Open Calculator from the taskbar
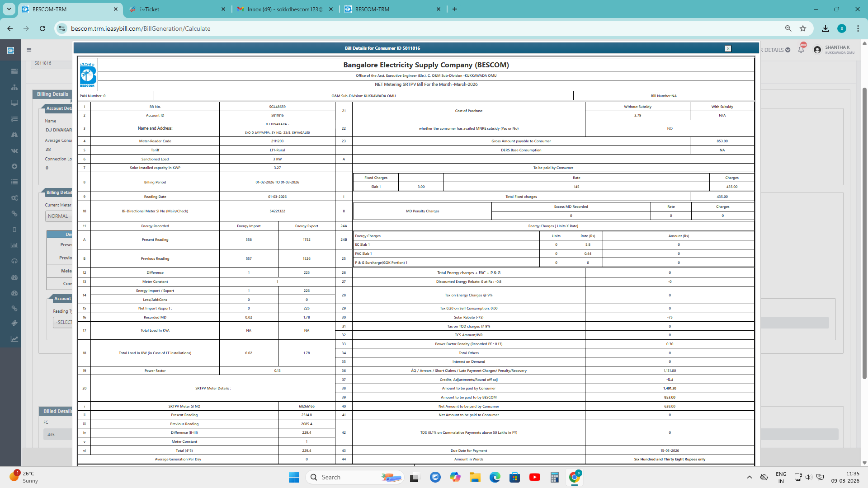 pos(554,477)
